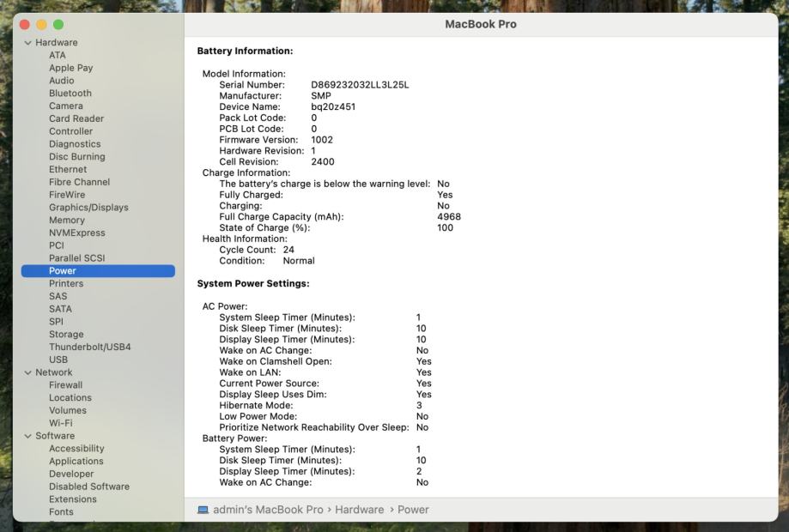Select Fonts in the sidebar
This screenshot has height=532, width=789.
click(62, 512)
